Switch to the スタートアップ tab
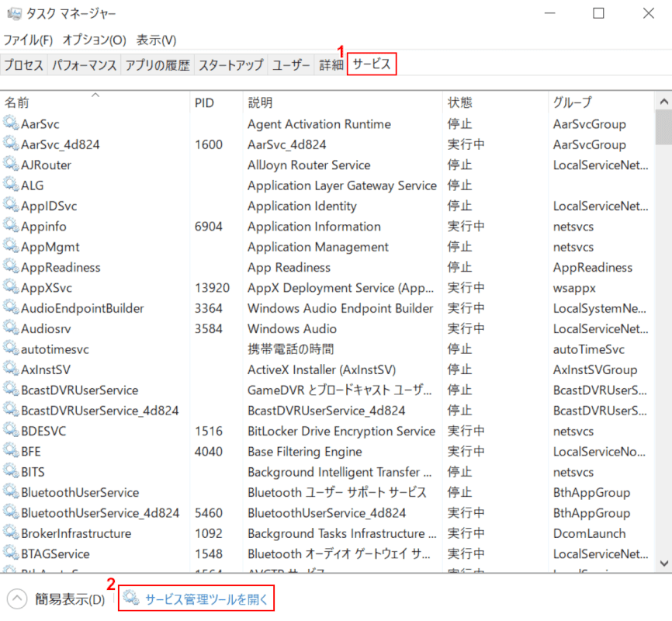This screenshot has height=621, width=672. [231, 64]
